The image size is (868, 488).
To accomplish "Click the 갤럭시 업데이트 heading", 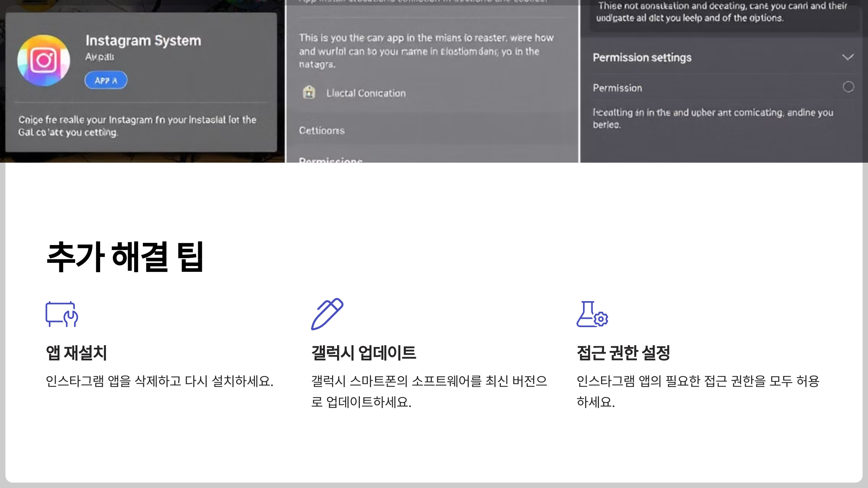I will 363,353.
